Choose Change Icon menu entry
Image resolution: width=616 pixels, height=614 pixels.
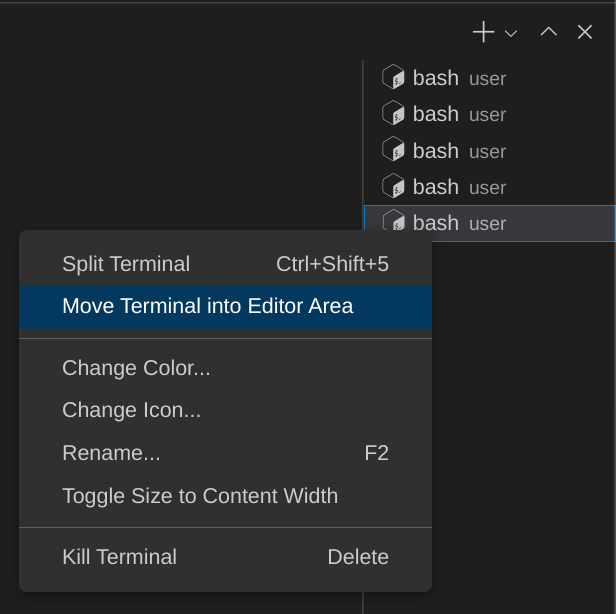(131, 410)
